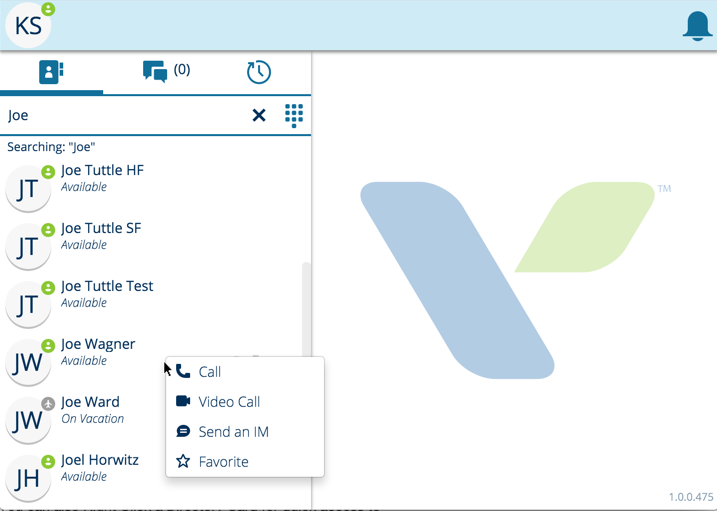Choose Send an IM menu entry

click(245, 432)
